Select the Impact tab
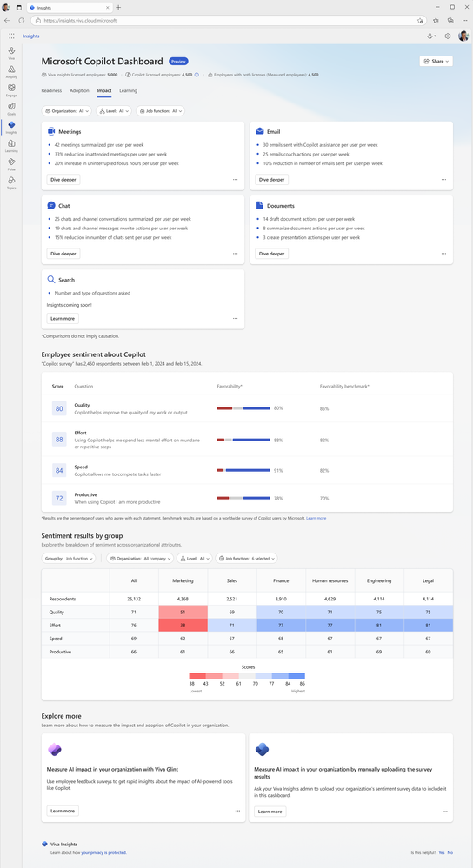The width and height of the screenshot is (473, 868). [x=104, y=90]
